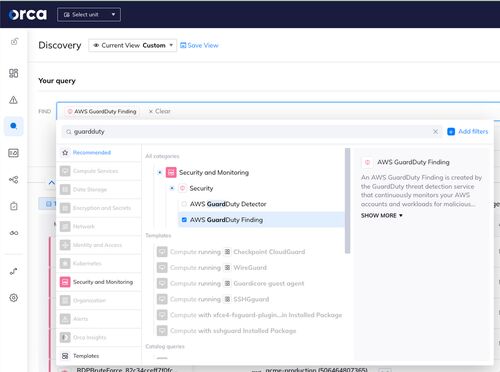Choose Compute with sshguard Installed Package template
500x372 pixels.
[x=226, y=331]
